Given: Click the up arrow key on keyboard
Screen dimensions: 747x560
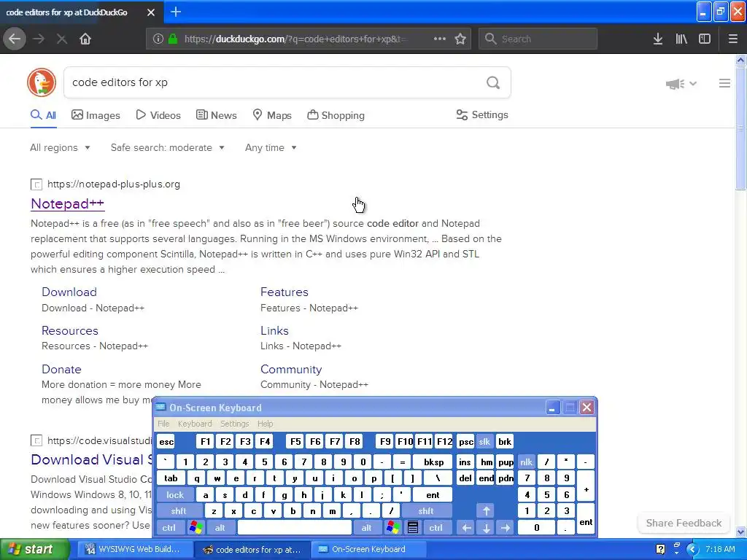Looking at the screenshot, I should [x=486, y=511].
